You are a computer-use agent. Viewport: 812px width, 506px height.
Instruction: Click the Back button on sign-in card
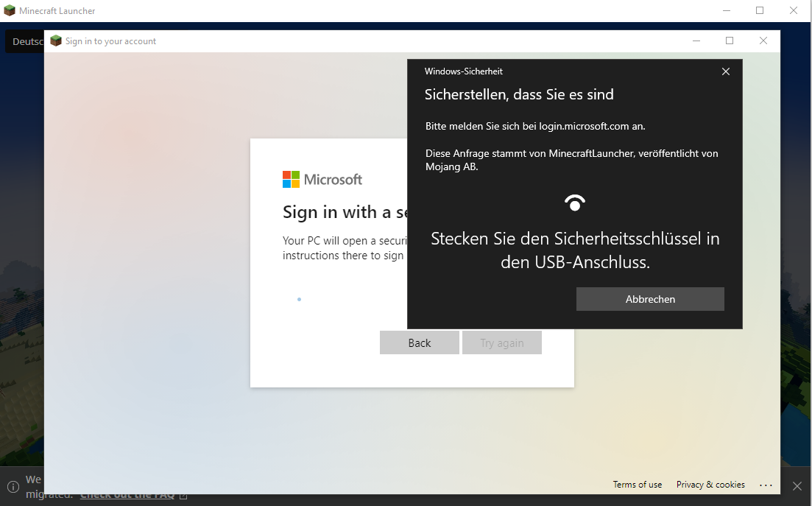coord(420,343)
